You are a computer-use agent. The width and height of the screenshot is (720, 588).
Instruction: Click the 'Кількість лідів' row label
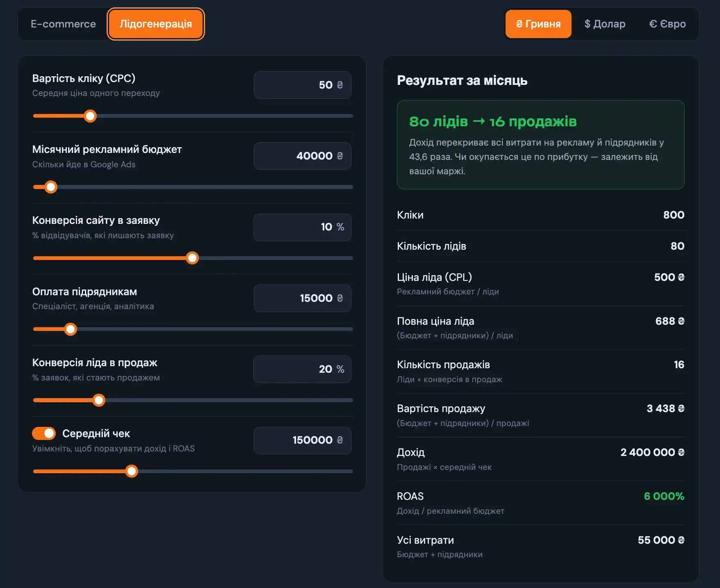[x=431, y=246]
